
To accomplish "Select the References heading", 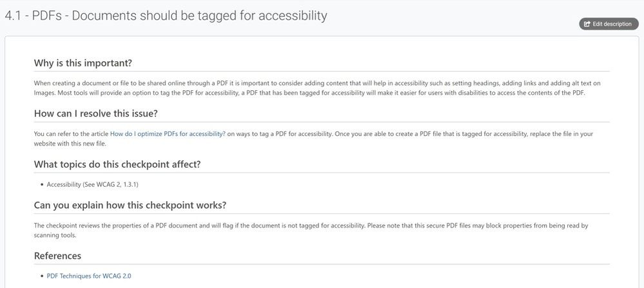I will click(57, 256).
